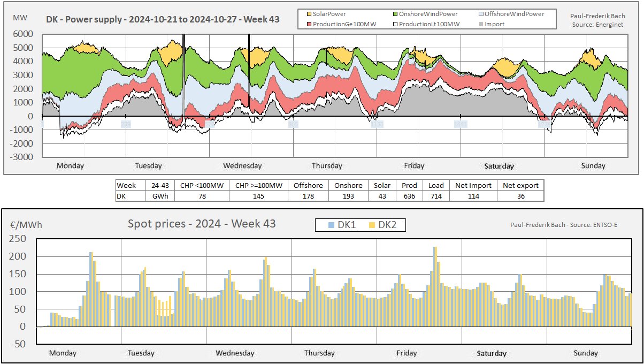Click the DK power supply chart title
Screen dimensions: 644x364
tap(162, 22)
